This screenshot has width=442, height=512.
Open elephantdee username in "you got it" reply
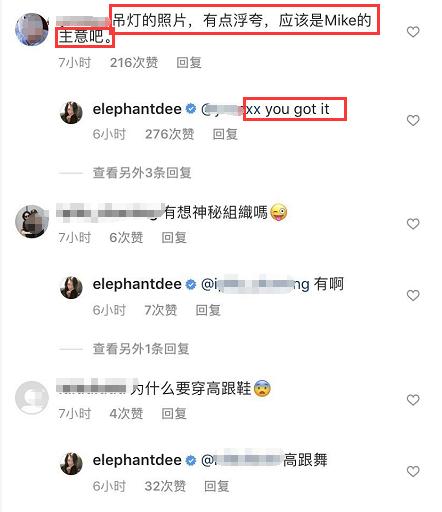tap(137, 109)
